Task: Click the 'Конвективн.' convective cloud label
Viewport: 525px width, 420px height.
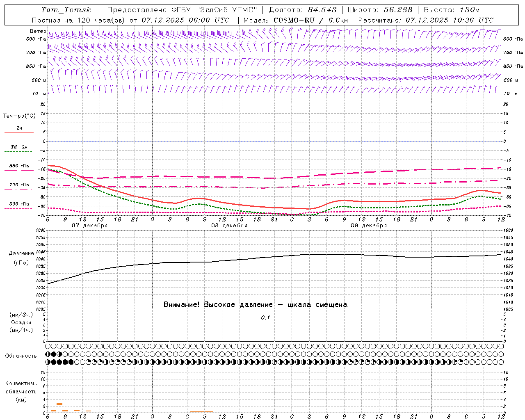Action: point(21,383)
